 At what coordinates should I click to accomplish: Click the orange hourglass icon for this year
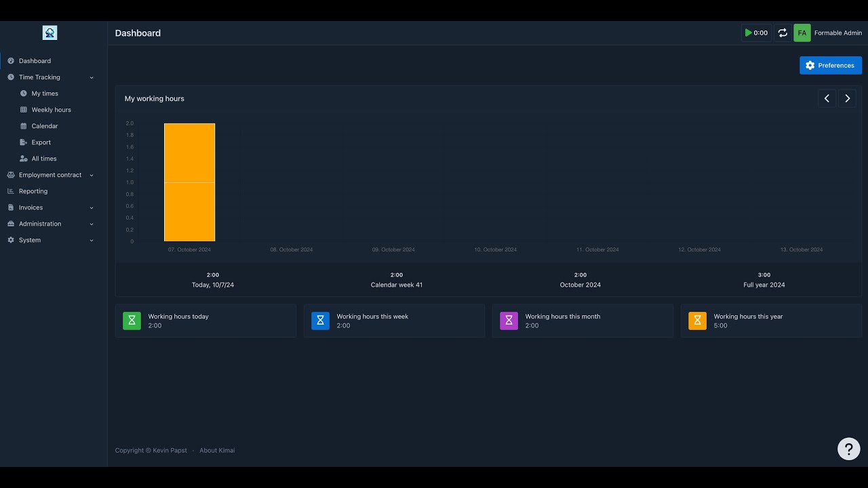(697, 321)
